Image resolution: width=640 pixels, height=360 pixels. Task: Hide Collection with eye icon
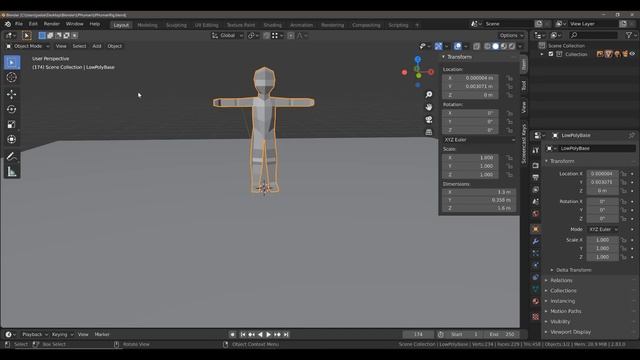[633, 54]
